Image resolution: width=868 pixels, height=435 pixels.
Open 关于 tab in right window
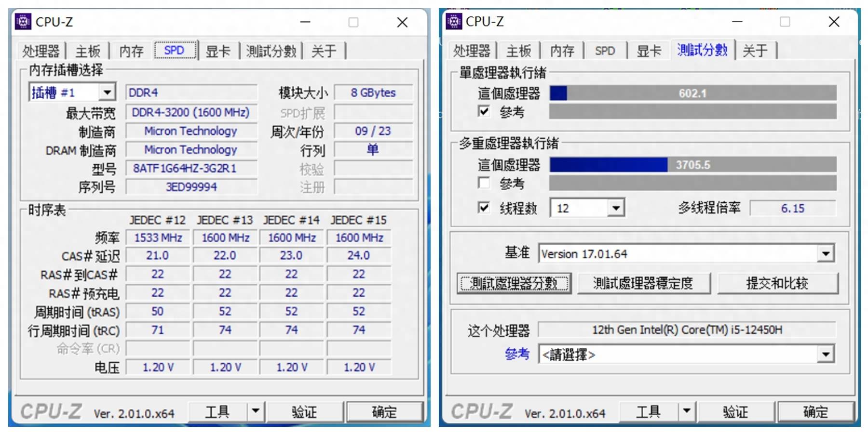click(755, 50)
